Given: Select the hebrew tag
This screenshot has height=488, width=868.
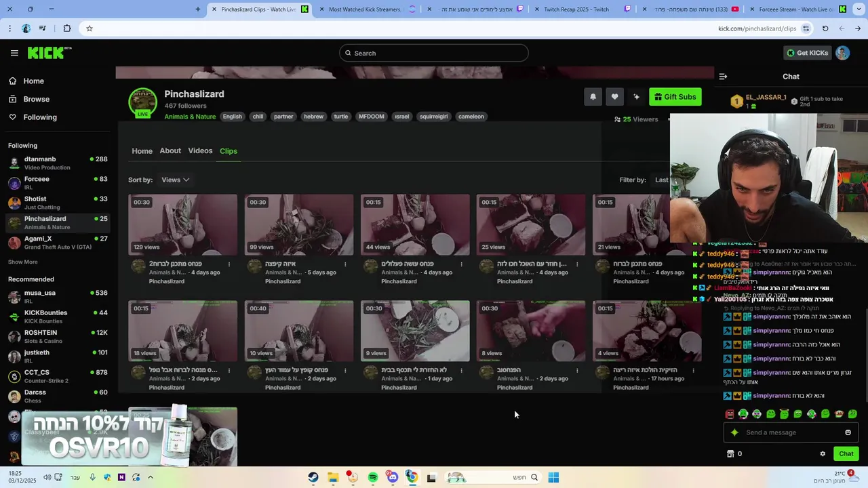Looking at the screenshot, I should click(313, 117).
